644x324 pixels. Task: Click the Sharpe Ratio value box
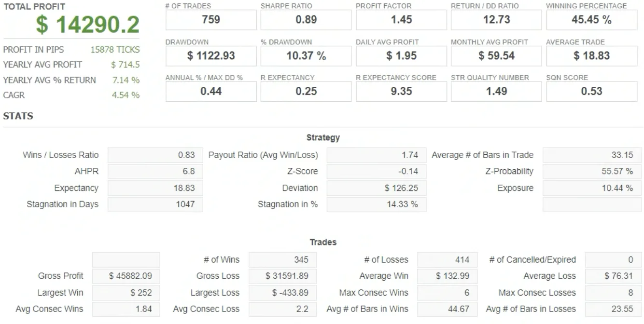tap(306, 20)
